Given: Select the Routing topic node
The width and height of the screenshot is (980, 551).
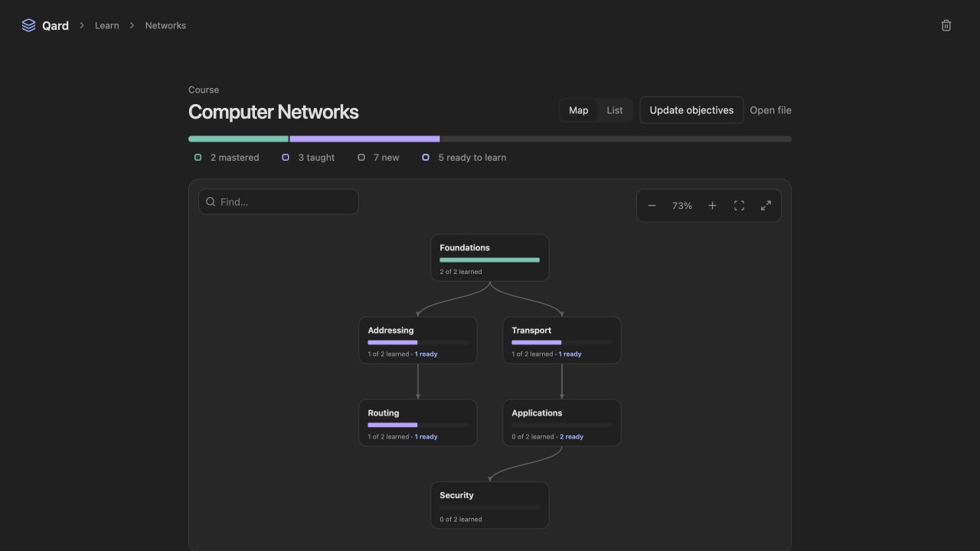Looking at the screenshot, I should click(x=418, y=423).
